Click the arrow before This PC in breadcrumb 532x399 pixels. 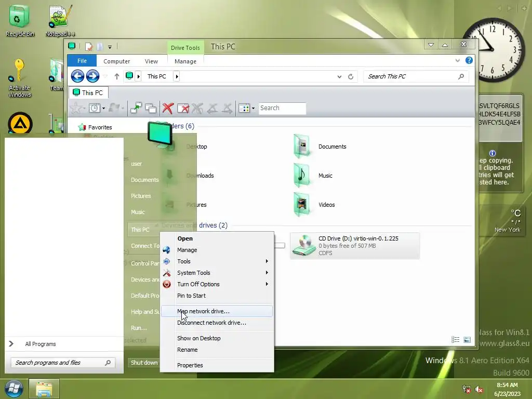pyautogui.click(x=138, y=76)
